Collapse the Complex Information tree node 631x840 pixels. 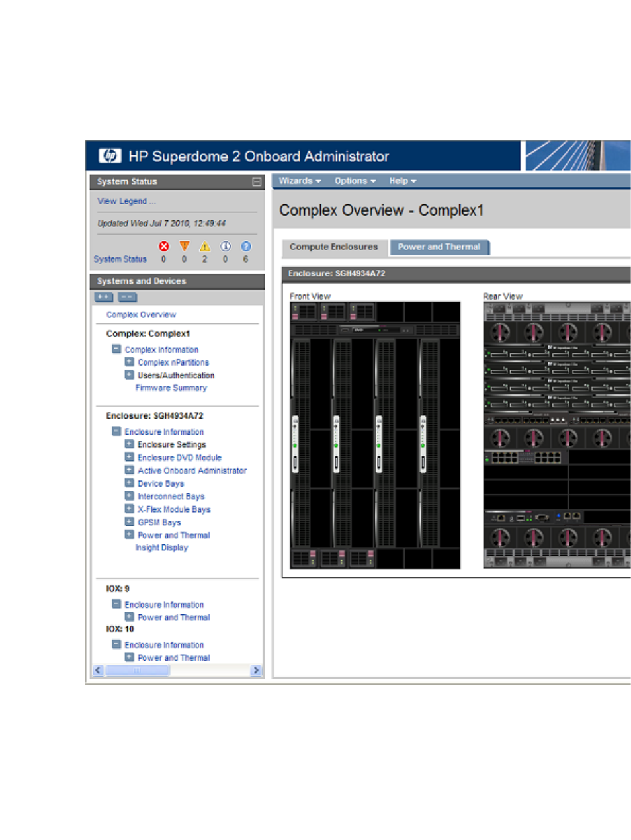tap(116, 349)
